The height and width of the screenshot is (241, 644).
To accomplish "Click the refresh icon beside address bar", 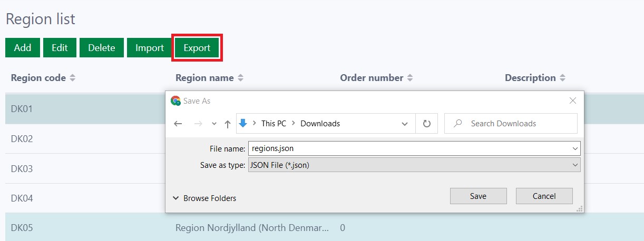I will (427, 124).
